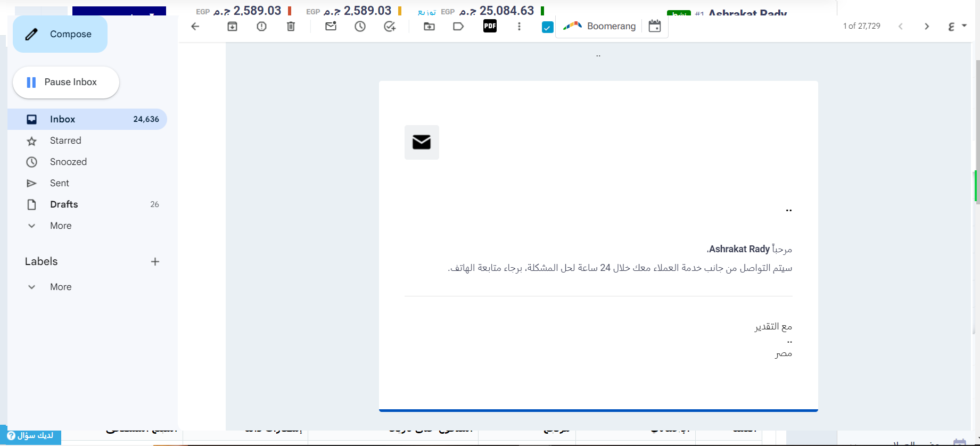Add this email to Tasks
The height and width of the screenshot is (446, 980).
click(x=390, y=26)
